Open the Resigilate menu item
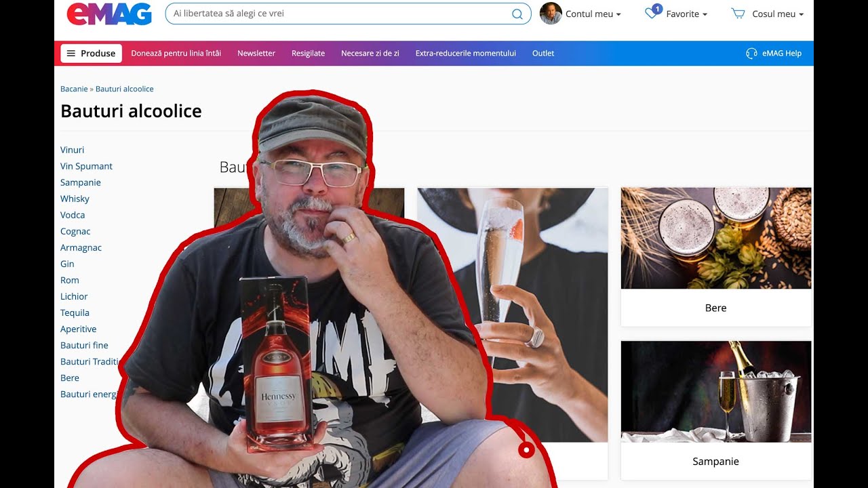Screen dimensions: 868x488 pyautogui.click(x=308, y=54)
